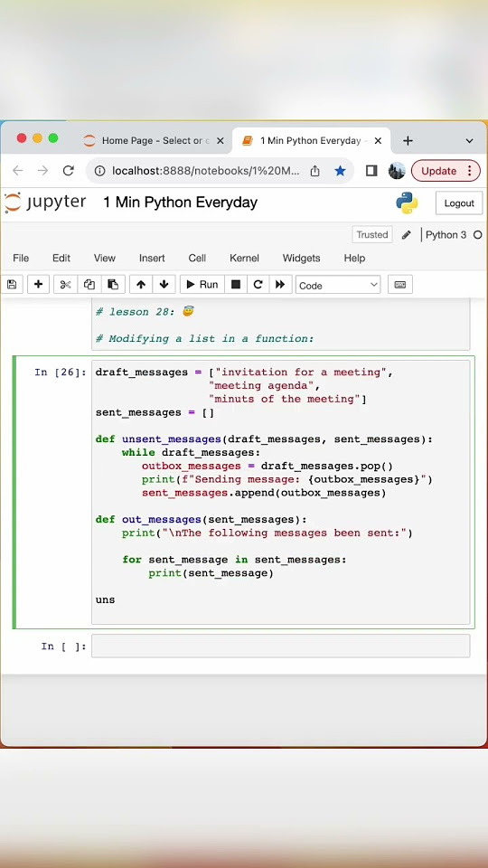Image resolution: width=488 pixels, height=868 pixels.
Task: Click the localhost address bar
Action: 205,171
